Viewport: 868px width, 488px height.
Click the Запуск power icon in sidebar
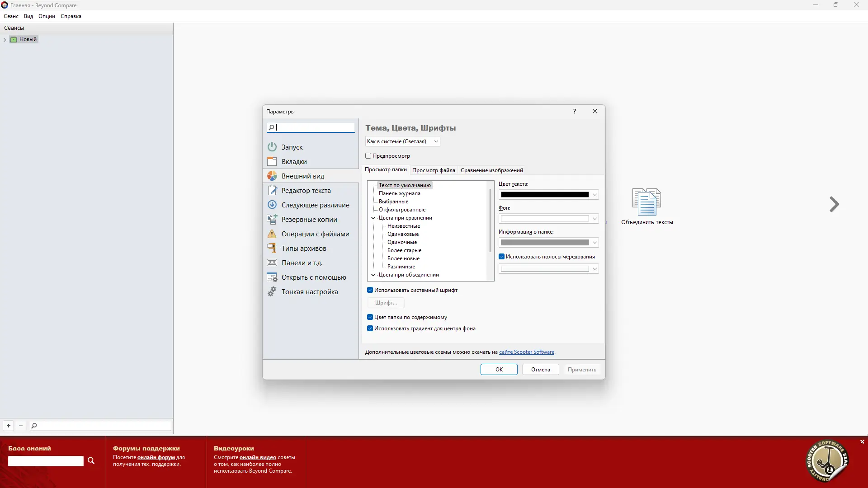coord(272,147)
